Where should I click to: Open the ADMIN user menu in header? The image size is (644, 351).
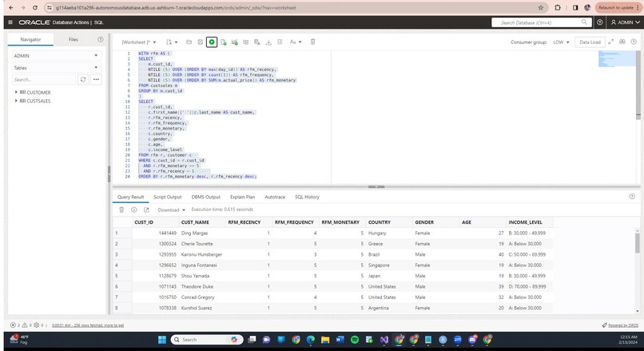(x=625, y=22)
